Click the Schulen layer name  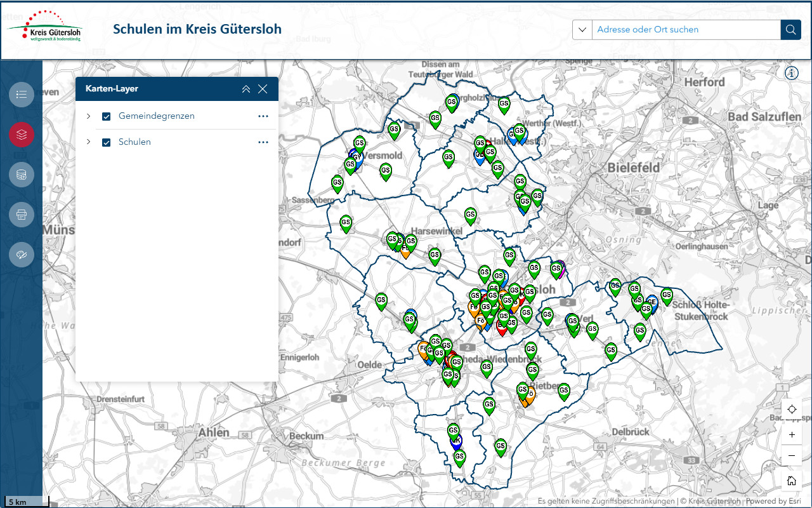click(134, 142)
